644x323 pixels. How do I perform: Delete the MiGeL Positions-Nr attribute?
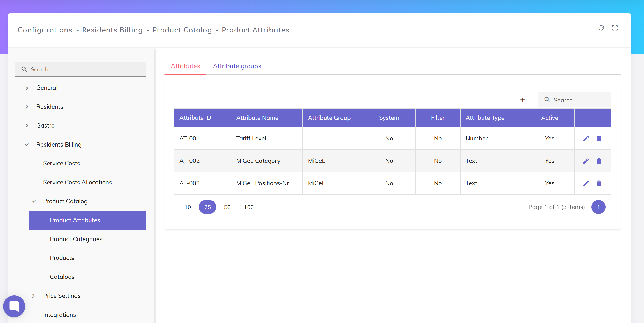tap(599, 183)
